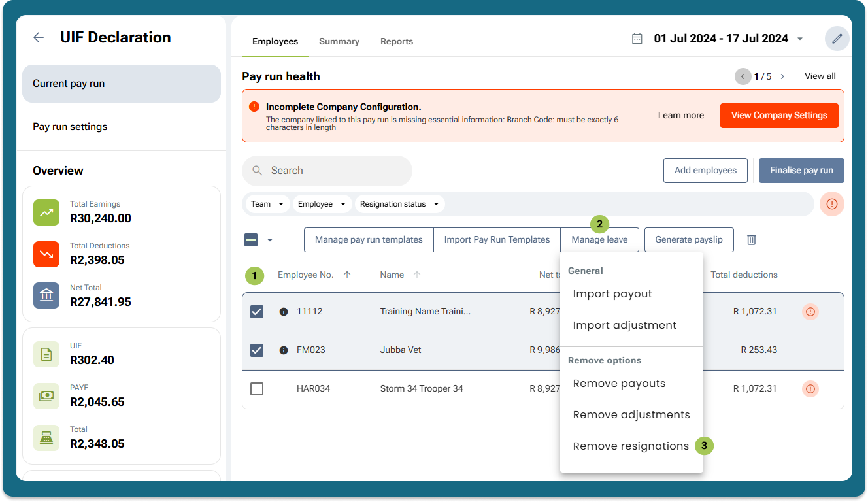Open the Team filter dropdown

(x=267, y=204)
